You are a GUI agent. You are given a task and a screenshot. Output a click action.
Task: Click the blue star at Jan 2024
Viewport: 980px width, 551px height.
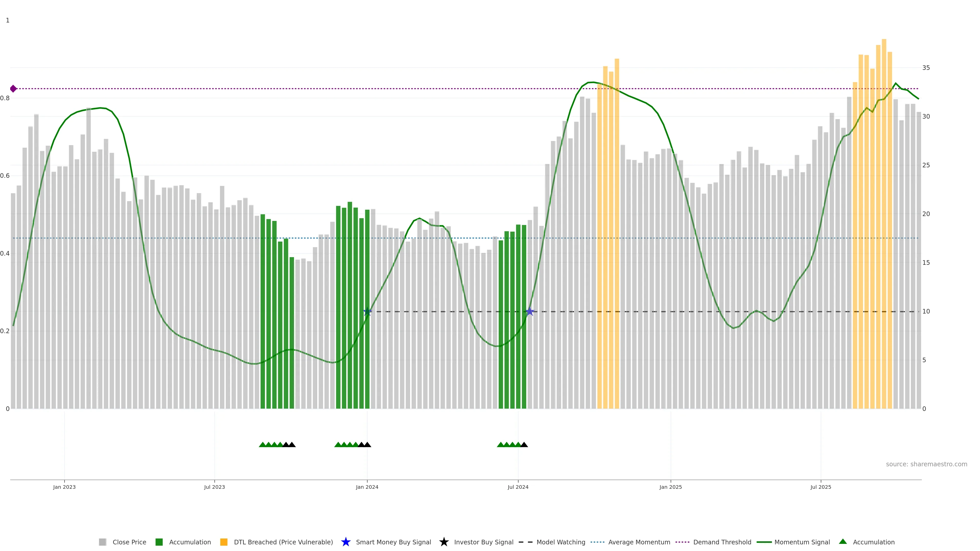[x=367, y=312]
